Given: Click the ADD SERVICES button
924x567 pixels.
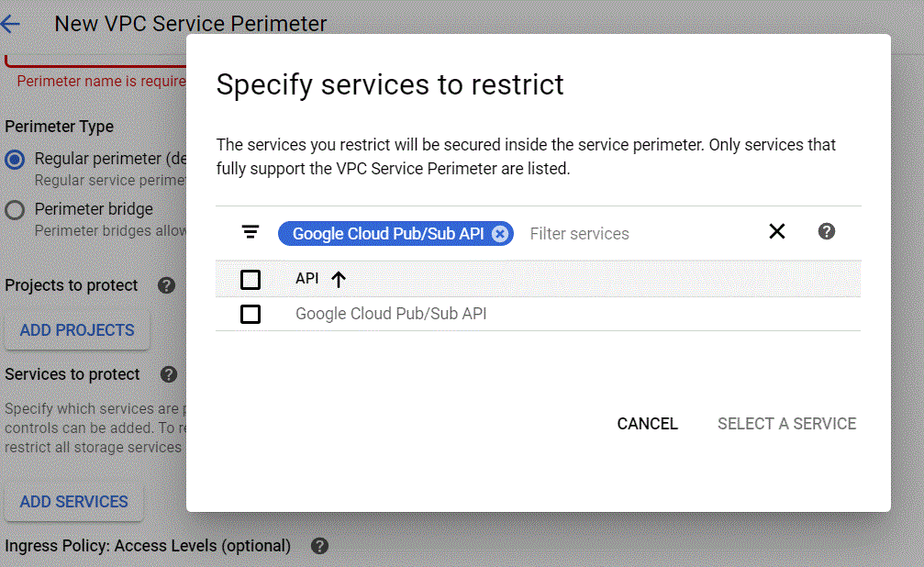Looking at the screenshot, I should point(73,502).
